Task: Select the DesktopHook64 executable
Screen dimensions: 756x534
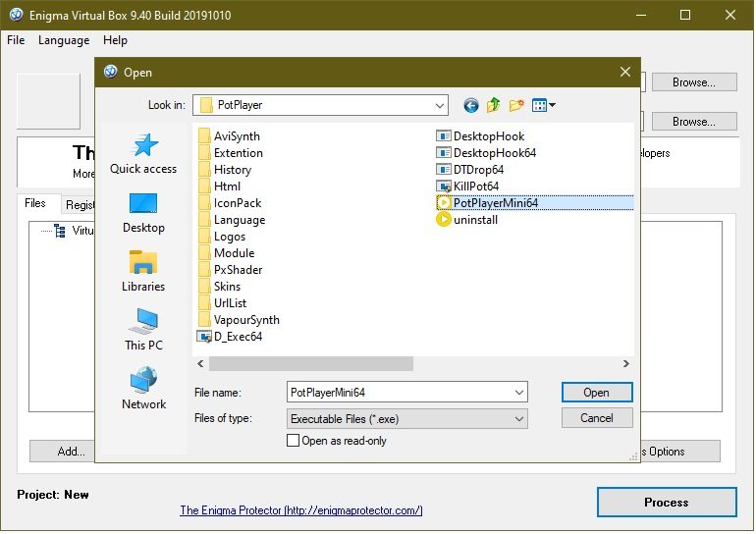Action: point(486,153)
